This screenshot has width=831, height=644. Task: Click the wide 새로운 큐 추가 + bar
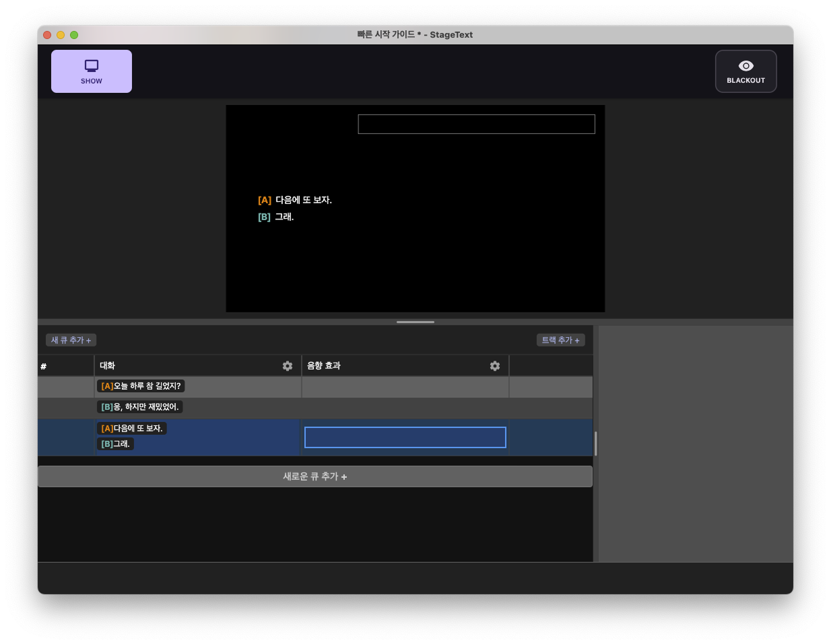pyautogui.click(x=314, y=476)
